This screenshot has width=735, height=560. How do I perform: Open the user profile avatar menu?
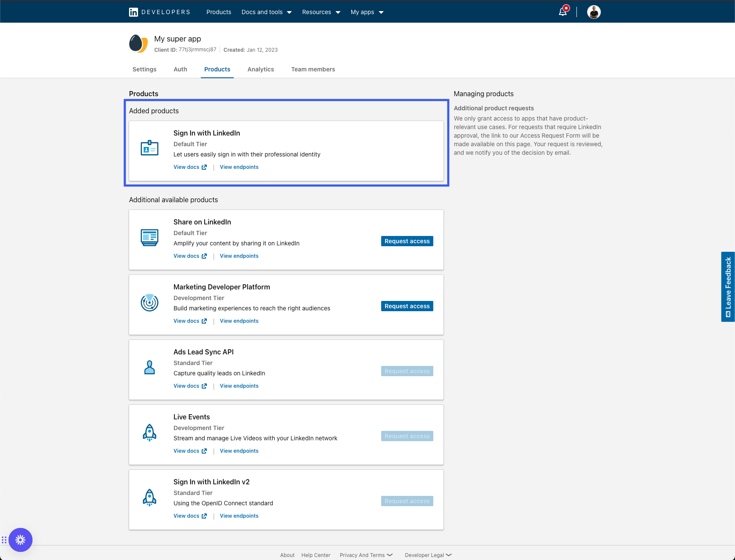[x=594, y=12]
